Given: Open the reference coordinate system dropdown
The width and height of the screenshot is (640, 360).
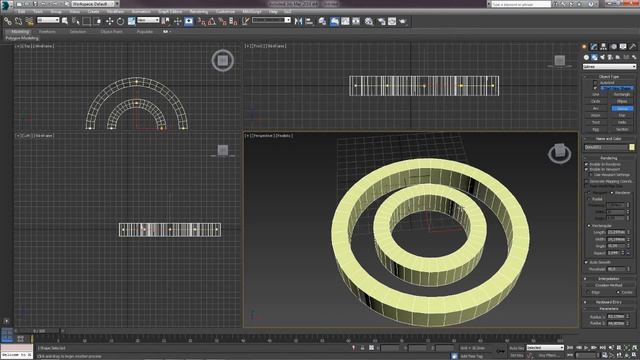Looking at the screenshot, I should pos(148,20).
